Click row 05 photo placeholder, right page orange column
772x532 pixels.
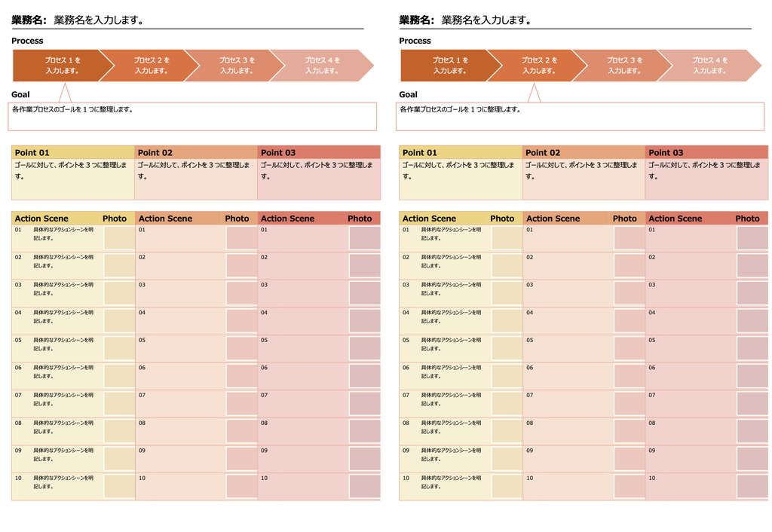[630, 349]
